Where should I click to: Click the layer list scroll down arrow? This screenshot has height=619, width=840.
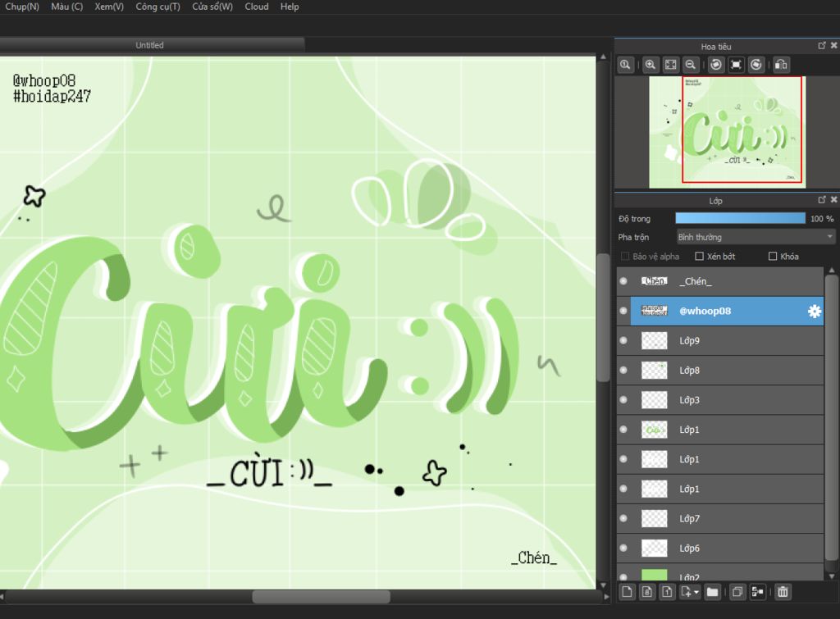tap(832, 576)
